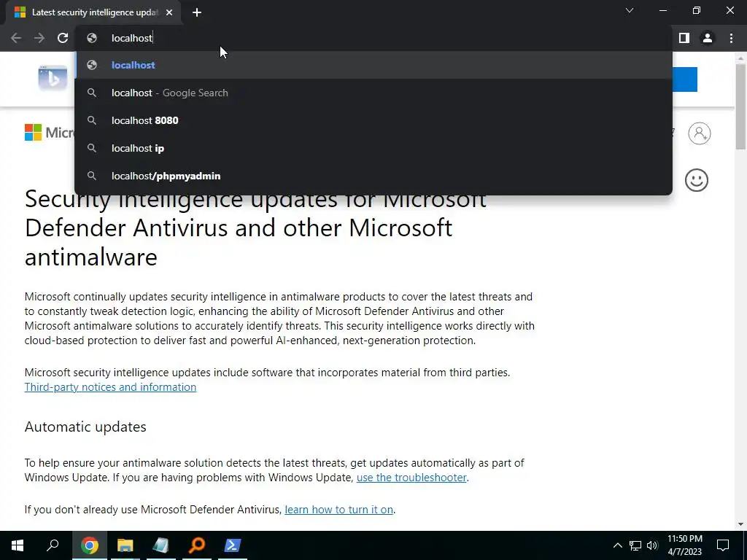The height and width of the screenshot is (560, 747).
Task: Close the Latest security intelligence tab
Action: tap(169, 12)
